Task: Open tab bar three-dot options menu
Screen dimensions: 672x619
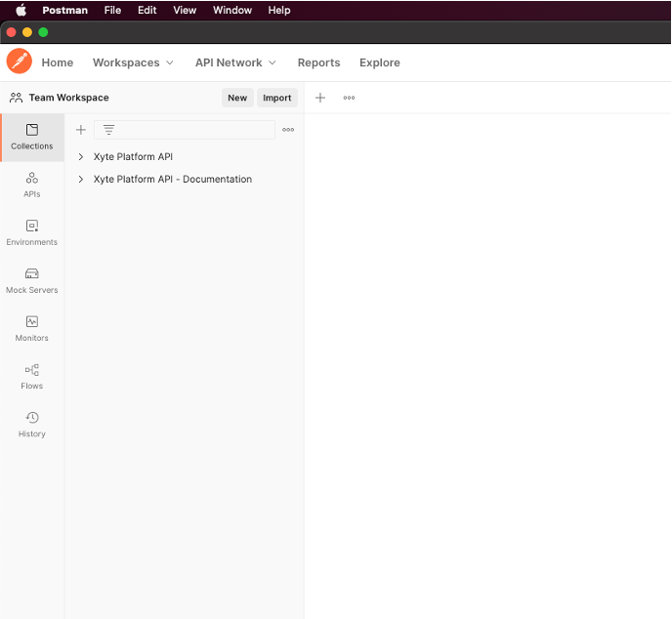Action: point(349,98)
